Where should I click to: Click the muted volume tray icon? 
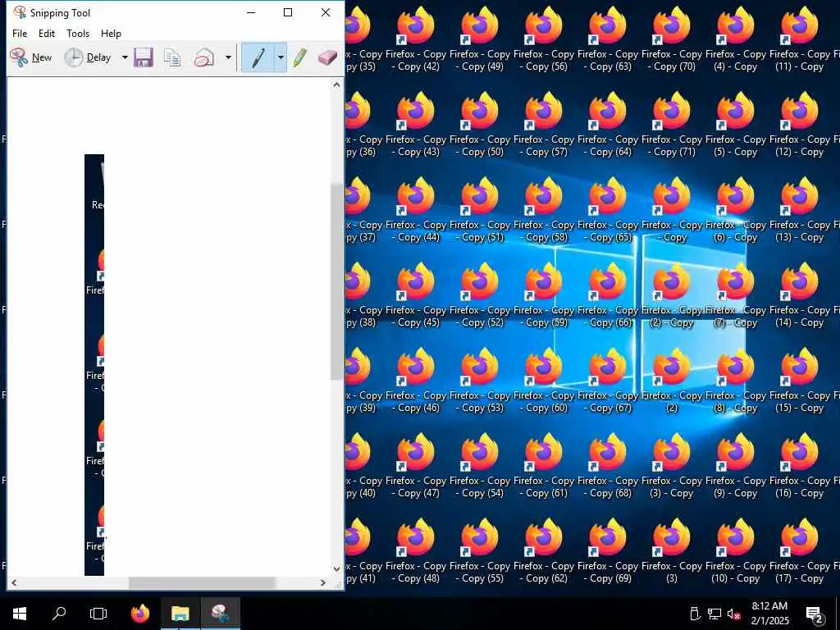click(x=733, y=614)
